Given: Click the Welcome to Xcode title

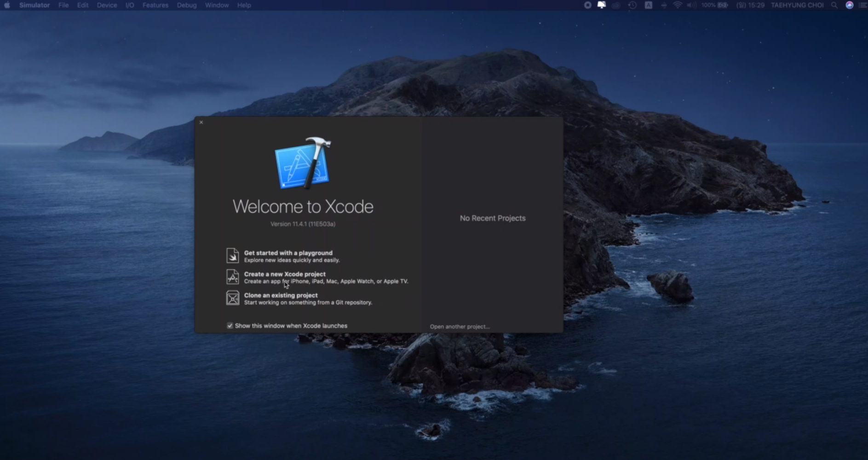Looking at the screenshot, I should (x=303, y=206).
